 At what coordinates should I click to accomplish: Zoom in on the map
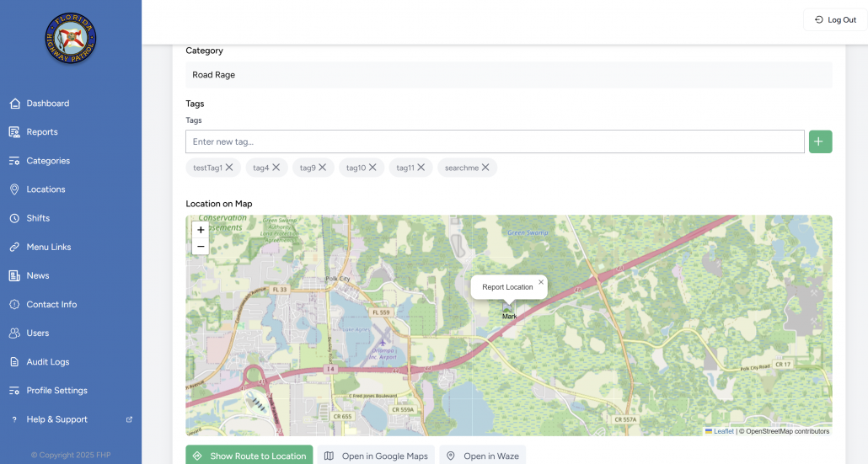click(x=201, y=230)
